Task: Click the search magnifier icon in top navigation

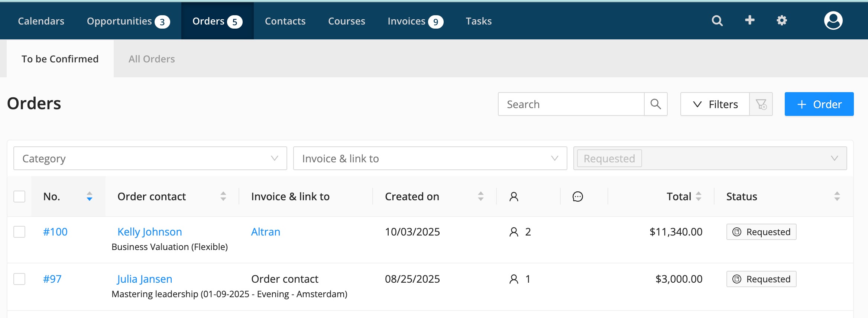Action: tap(717, 21)
